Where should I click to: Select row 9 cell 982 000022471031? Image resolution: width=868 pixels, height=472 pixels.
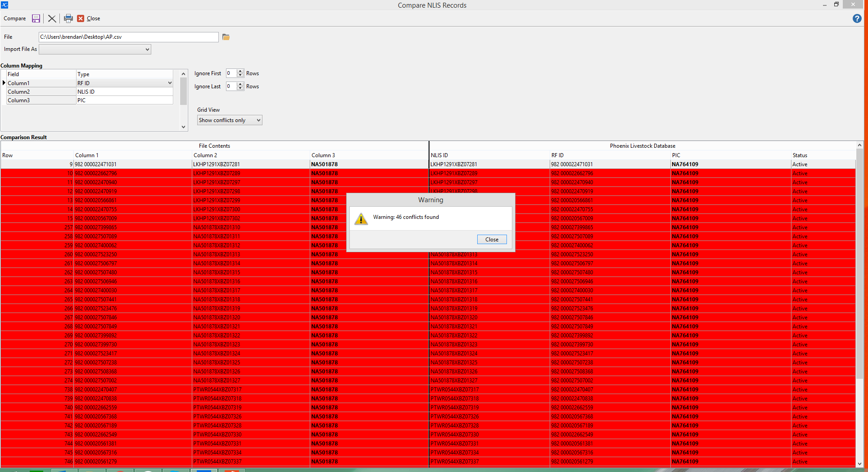click(x=133, y=164)
